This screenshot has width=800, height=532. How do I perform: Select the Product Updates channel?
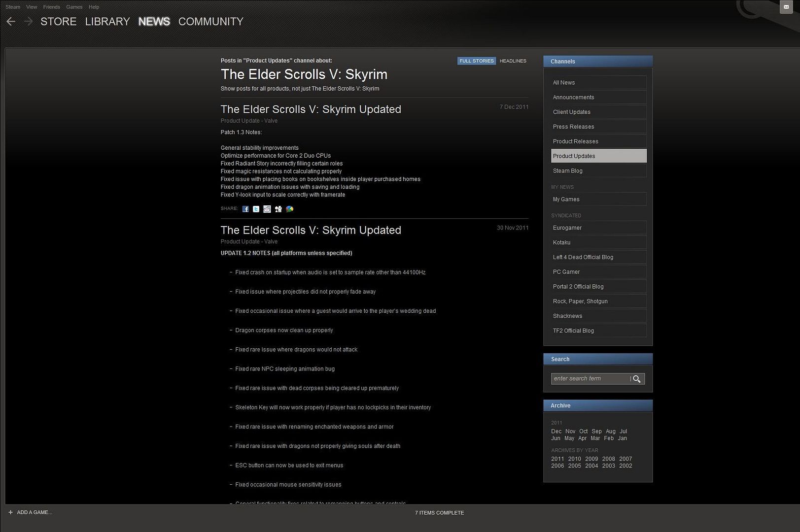(x=599, y=156)
